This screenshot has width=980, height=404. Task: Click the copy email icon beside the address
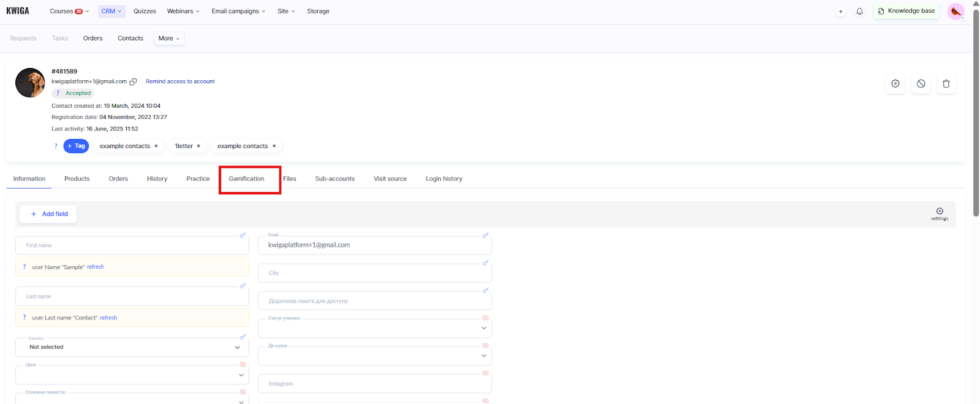click(133, 81)
